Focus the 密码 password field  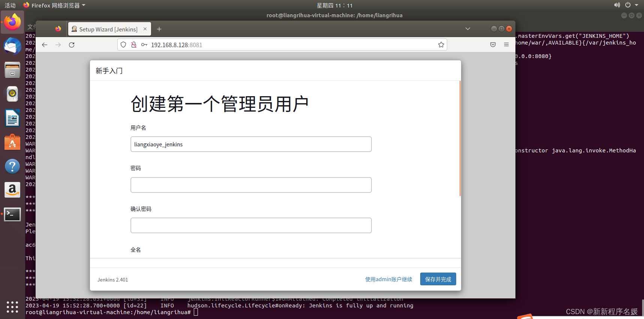tap(251, 185)
